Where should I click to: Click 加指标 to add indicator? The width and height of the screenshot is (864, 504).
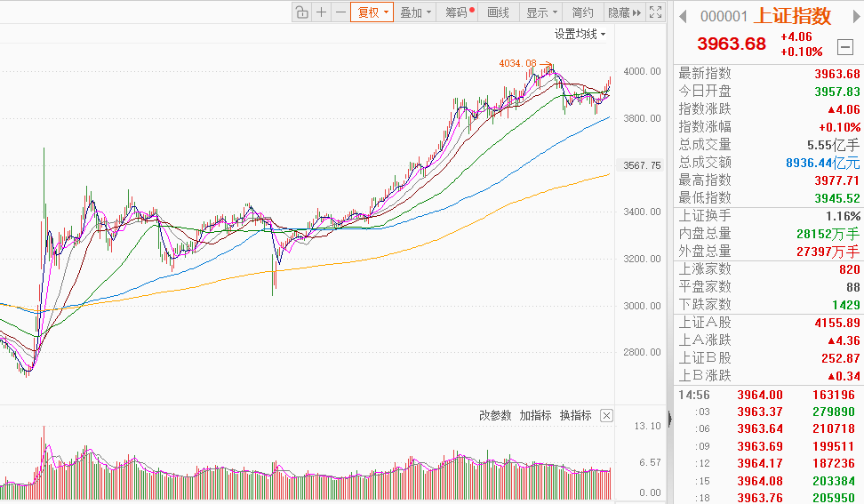tap(535, 415)
